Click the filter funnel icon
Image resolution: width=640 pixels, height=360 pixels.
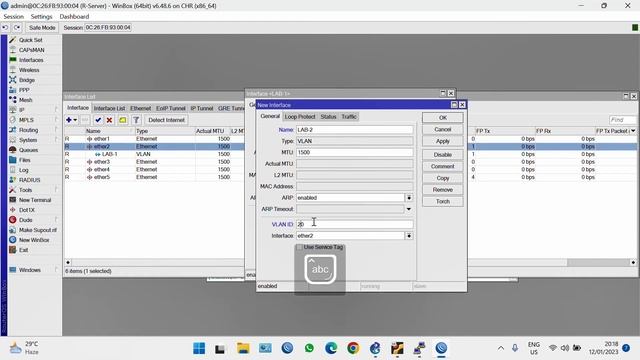(136, 120)
